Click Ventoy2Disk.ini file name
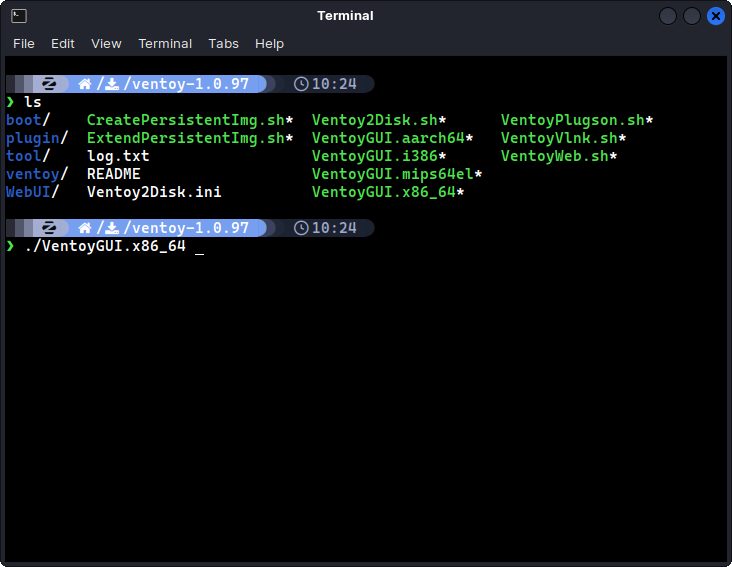Image resolution: width=732 pixels, height=567 pixels. [154, 192]
